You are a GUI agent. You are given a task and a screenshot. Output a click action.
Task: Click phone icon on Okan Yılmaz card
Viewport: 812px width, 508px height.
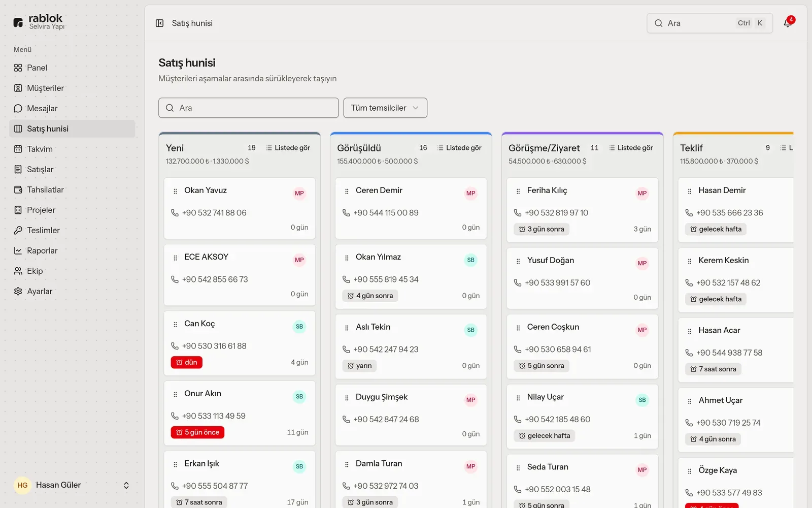[346, 279]
